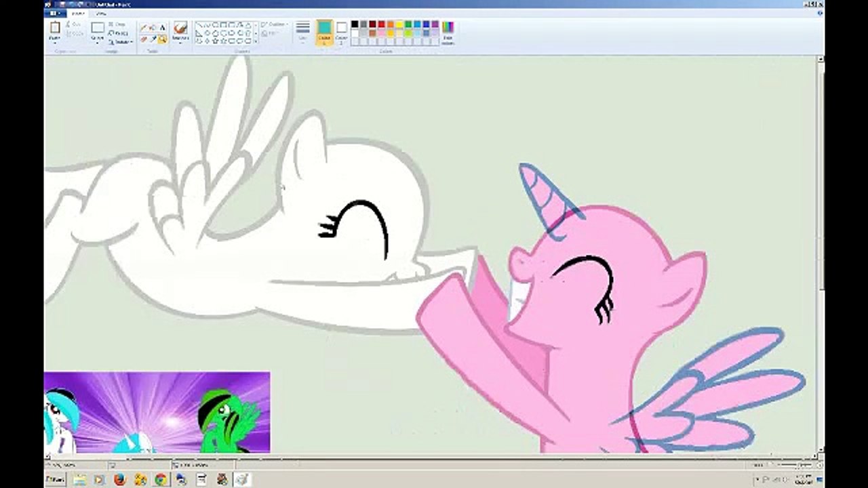The image size is (868, 488).
Task: Open the Paste dropdown arrow
Action: pos(55,43)
